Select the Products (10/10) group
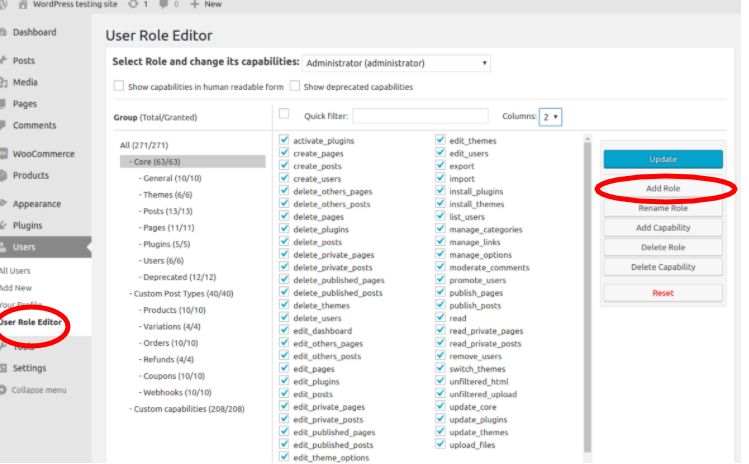The image size is (749, 464). coord(174,310)
